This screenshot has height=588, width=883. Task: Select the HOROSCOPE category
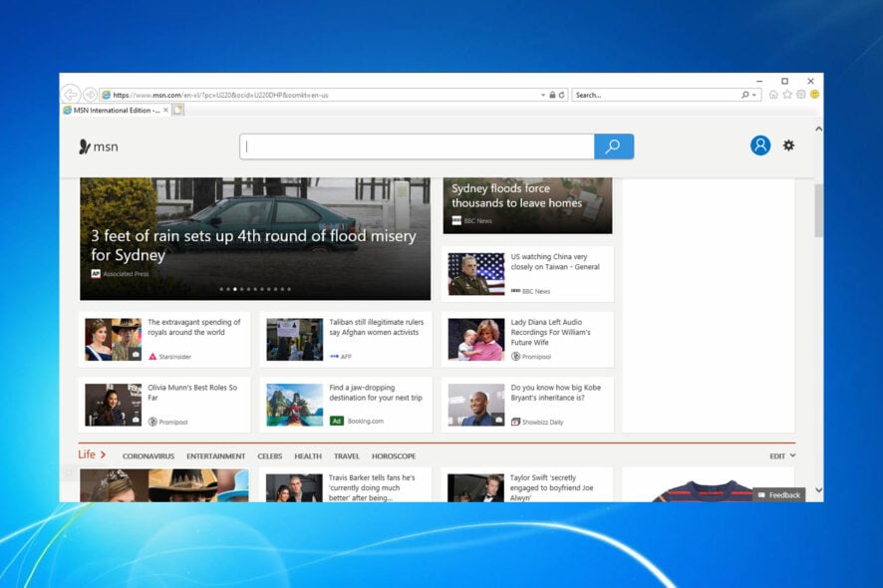coord(394,456)
